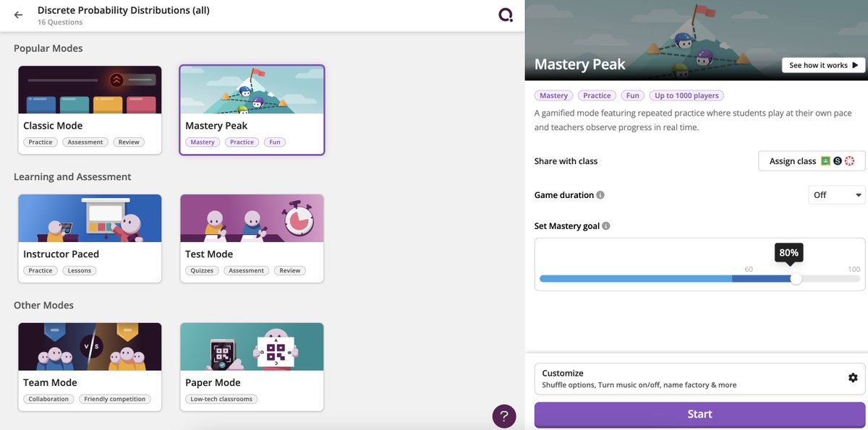This screenshot has height=430, width=868.
Task: Click the Other Modes section heading
Action: [x=43, y=306]
